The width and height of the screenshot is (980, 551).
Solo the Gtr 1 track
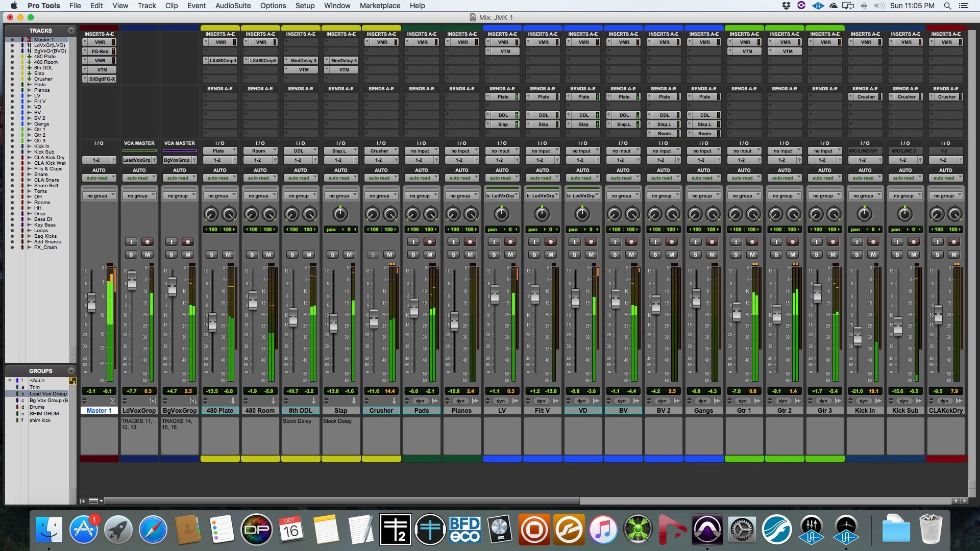click(x=736, y=255)
